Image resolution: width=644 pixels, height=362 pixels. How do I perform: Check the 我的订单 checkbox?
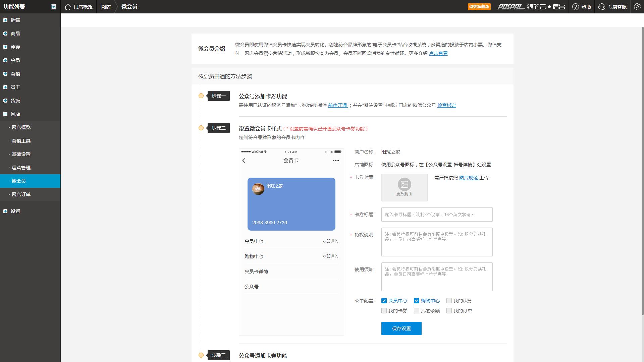pyautogui.click(x=449, y=311)
